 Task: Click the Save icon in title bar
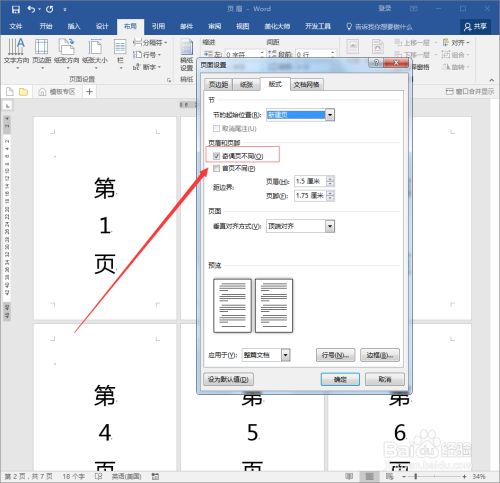point(16,9)
